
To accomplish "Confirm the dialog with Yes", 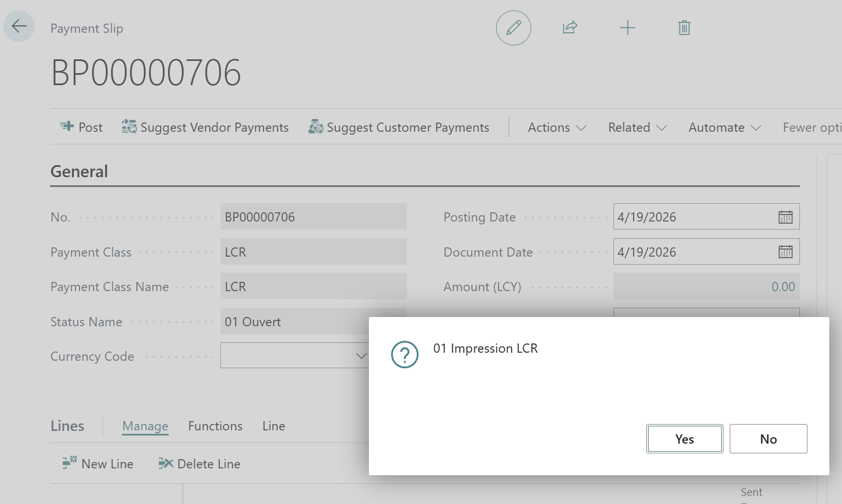I will tap(684, 439).
